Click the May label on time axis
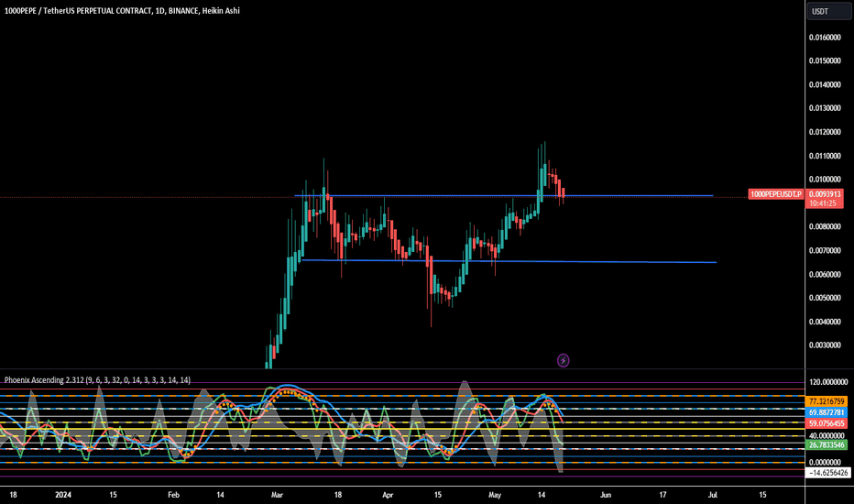 [495, 495]
